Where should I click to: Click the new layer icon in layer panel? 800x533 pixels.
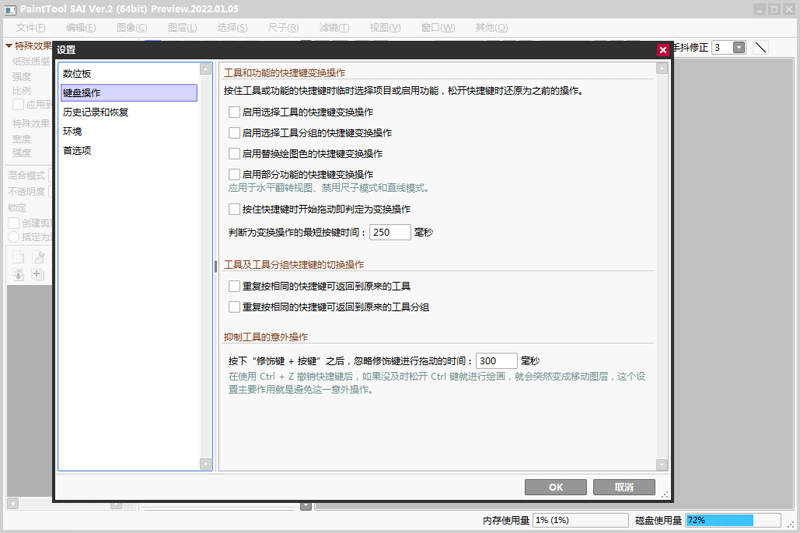(x=19, y=256)
